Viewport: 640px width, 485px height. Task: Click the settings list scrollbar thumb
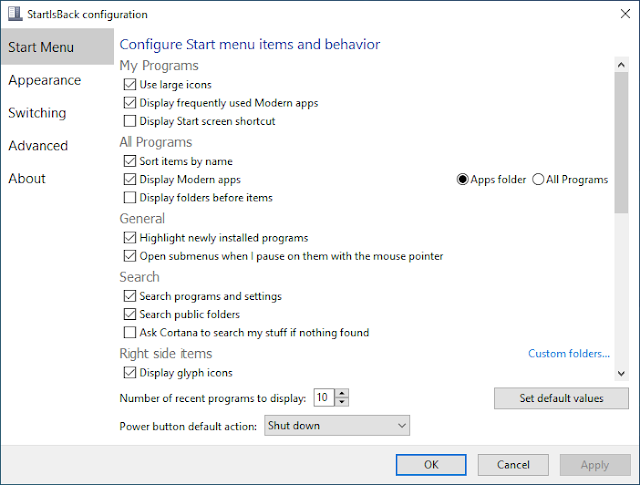click(621, 142)
